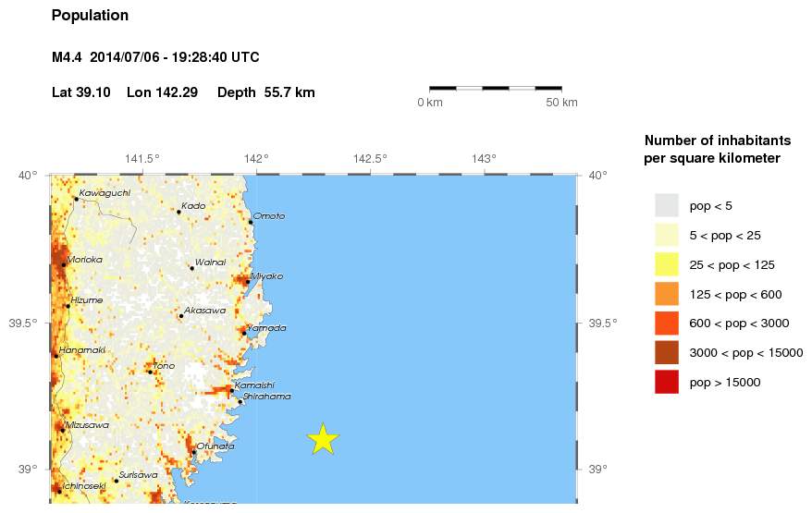Screen dimensions: 812x513
Task: Select the '600 < pop < 3000' swatch
Action: coord(667,324)
